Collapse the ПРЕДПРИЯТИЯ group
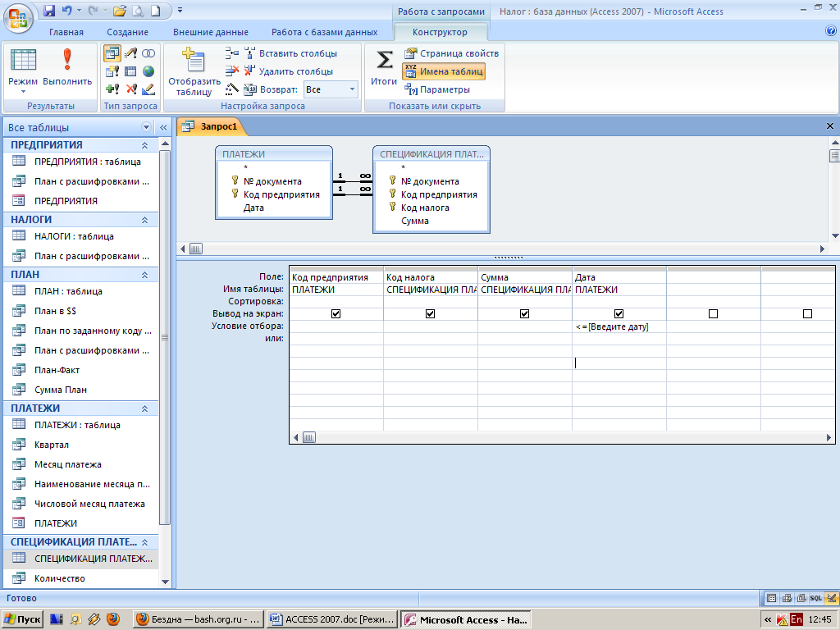Screen dimensions: 840x630 point(144,145)
